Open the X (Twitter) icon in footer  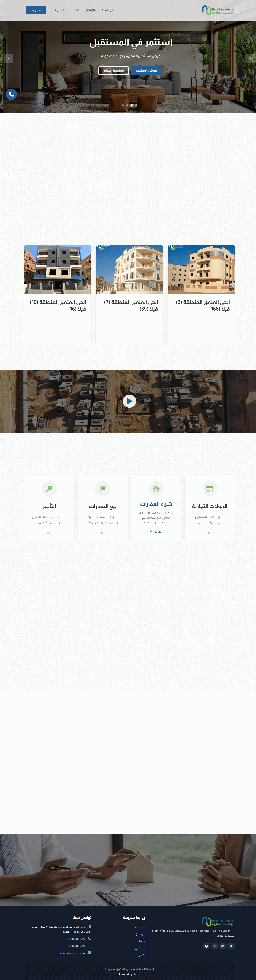[215, 946]
